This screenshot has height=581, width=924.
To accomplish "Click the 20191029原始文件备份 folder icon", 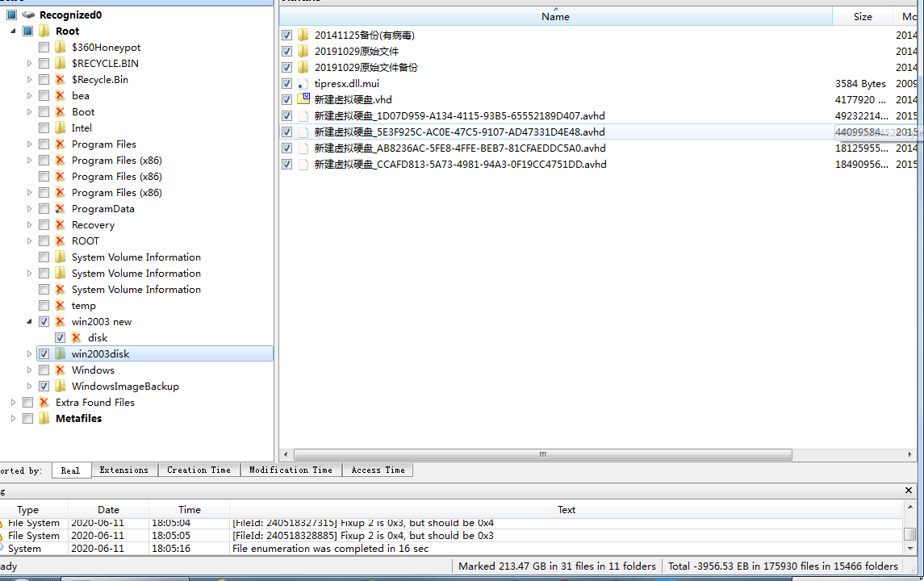I will [x=303, y=67].
